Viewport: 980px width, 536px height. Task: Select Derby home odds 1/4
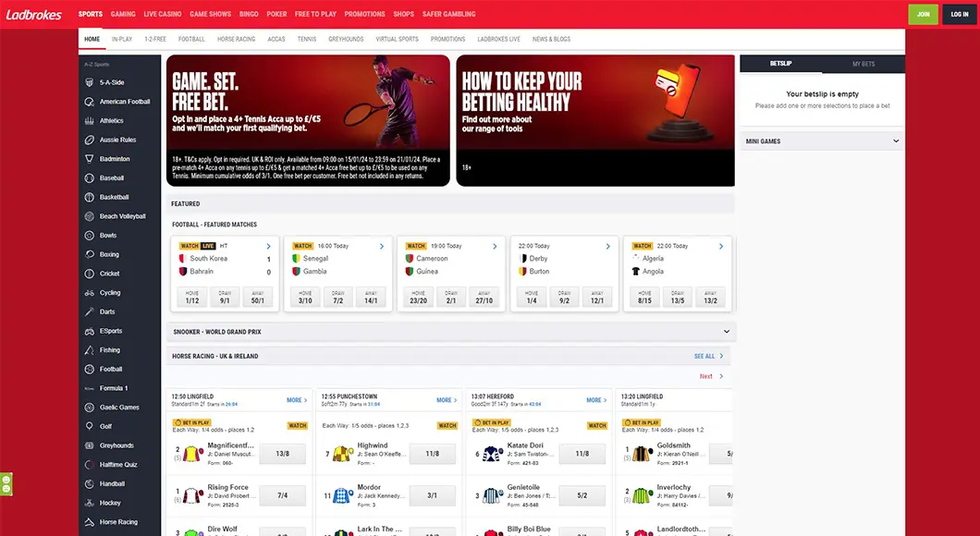(532, 298)
